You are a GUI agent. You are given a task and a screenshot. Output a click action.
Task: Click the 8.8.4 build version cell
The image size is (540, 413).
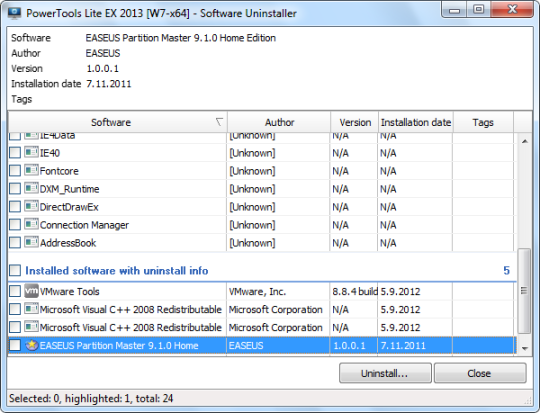(355, 291)
